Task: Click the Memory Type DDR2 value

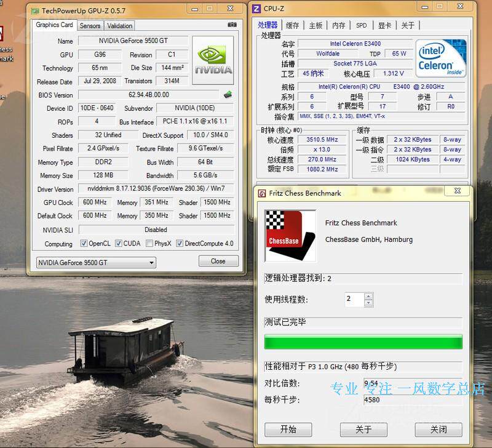Action: point(103,162)
